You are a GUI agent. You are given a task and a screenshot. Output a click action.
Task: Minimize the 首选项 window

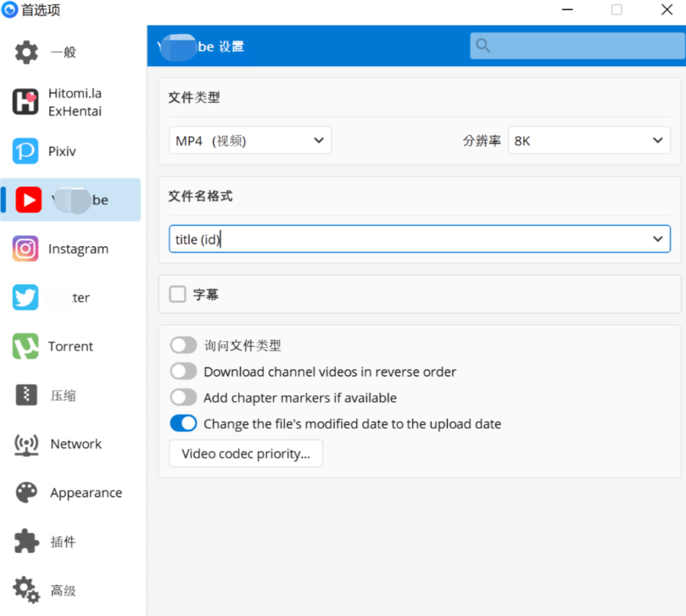[x=567, y=9]
